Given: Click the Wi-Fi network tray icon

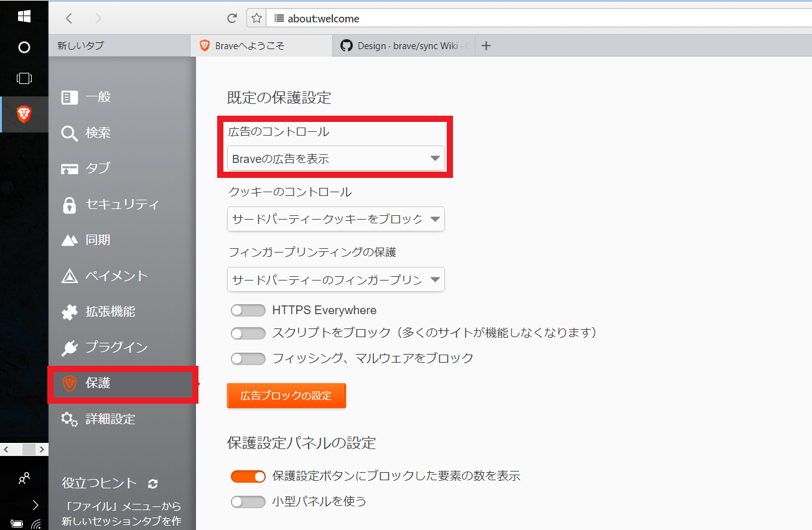Looking at the screenshot, I should pyautogui.click(x=35, y=524).
